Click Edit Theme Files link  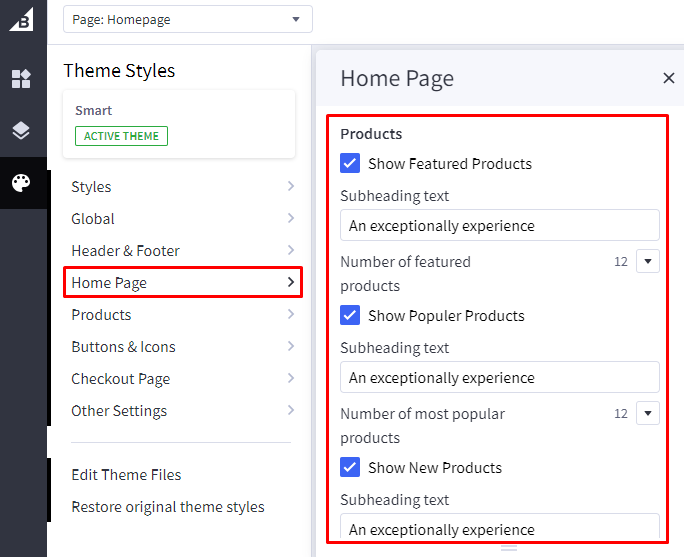pos(126,475)
